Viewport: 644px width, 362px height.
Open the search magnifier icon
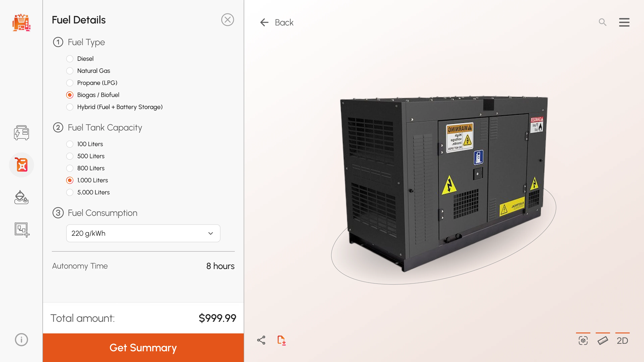click(x=603, y=22)
